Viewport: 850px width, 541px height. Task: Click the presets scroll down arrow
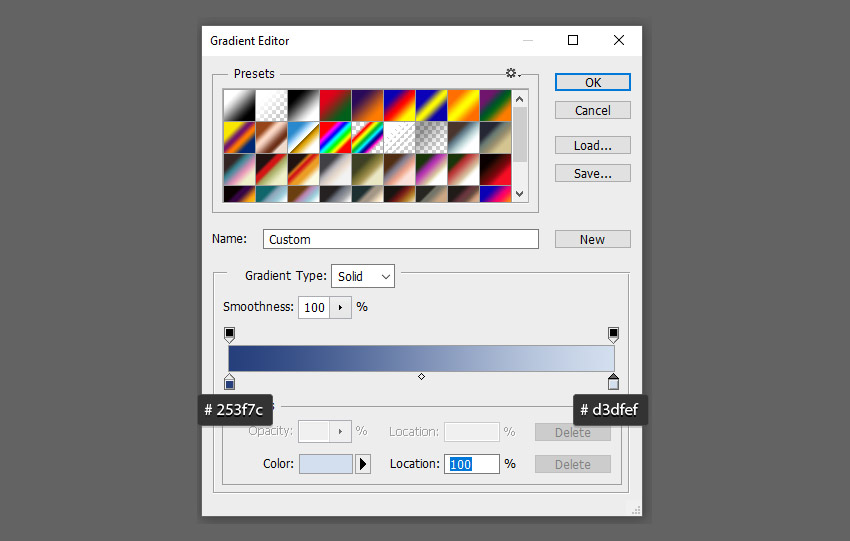tap(519, 194)
